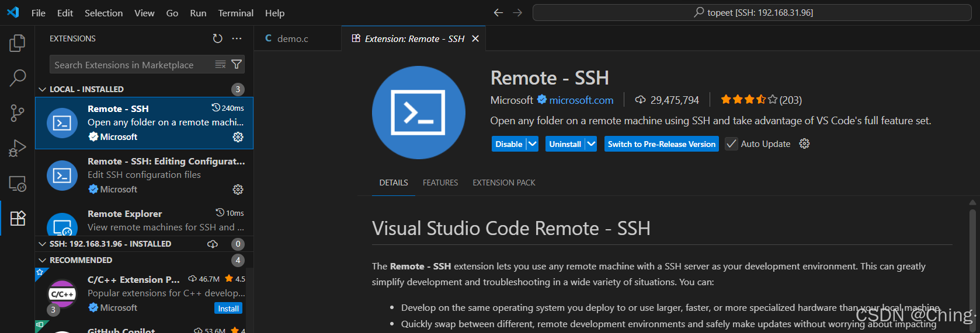Click the topeet SSH command center search box
This screenshot has width=980, height=333.
point(752,12)
